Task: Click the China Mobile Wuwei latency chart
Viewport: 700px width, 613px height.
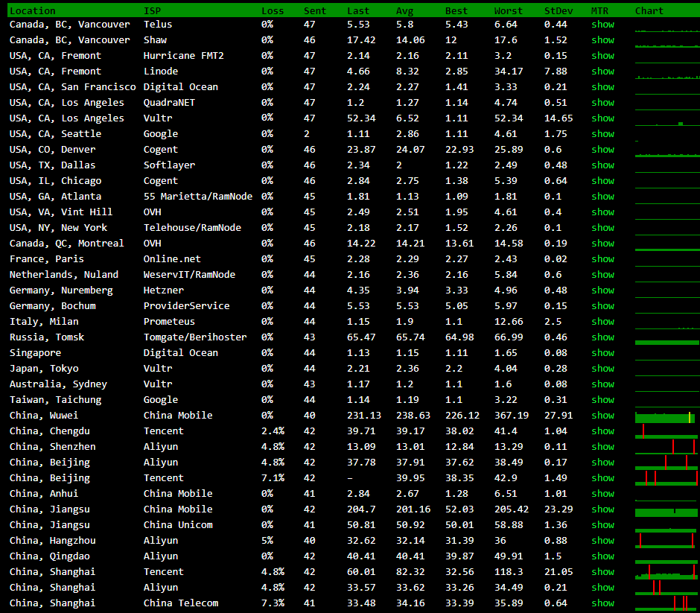Action: pos(666,417)
